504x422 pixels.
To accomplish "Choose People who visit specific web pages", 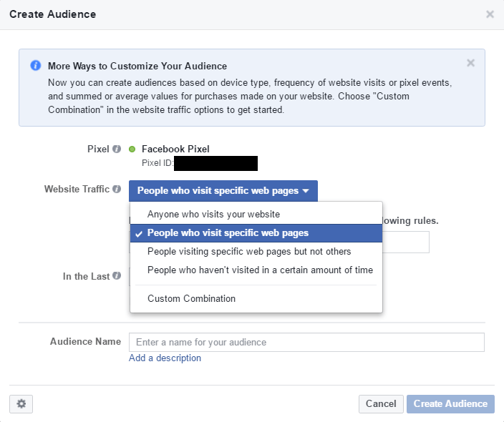I will 256,233.
